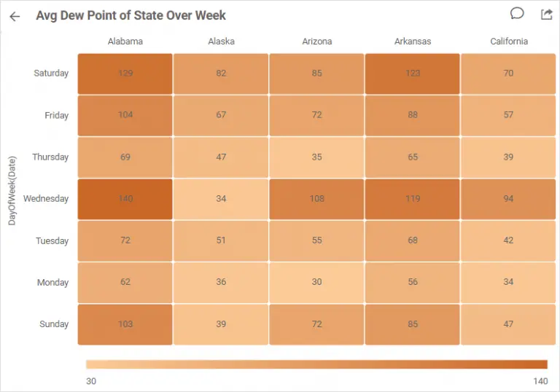Click the chart title text

pyautogui.click(x=131, y=15)
